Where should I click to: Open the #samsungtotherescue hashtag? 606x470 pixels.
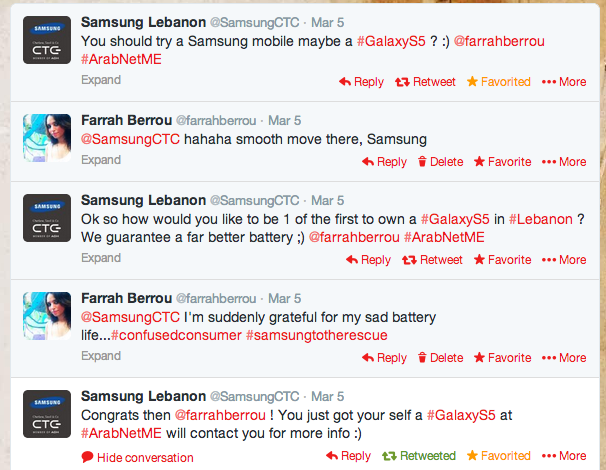pos(316,335)
